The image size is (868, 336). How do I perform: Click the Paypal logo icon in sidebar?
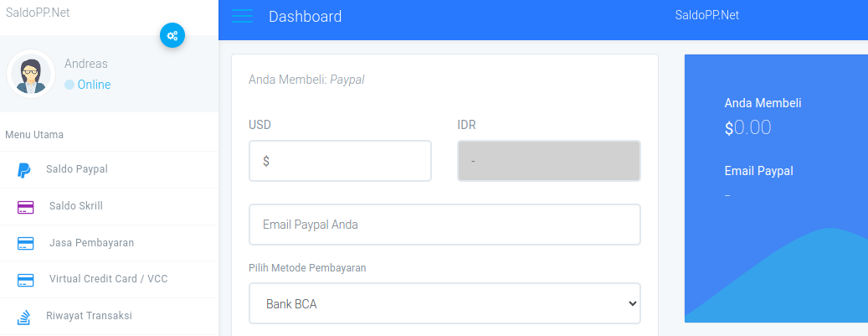point(23,170)
